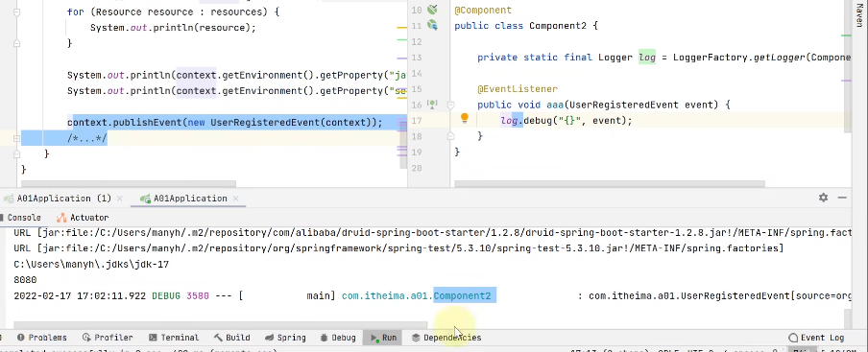Click the log.debug statement on line 17
Image resolution: width=868 pixels, height=352 pixels.
click(567, 120)
